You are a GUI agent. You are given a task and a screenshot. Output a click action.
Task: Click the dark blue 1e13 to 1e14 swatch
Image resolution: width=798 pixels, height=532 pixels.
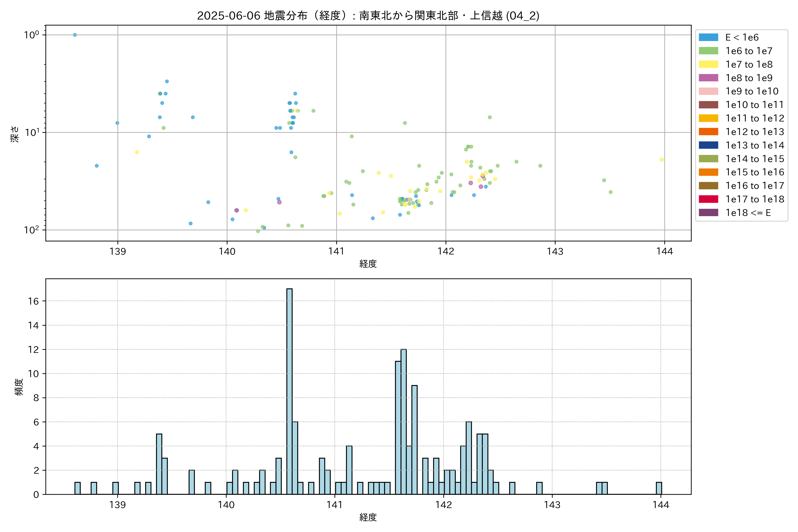(708, 145)
